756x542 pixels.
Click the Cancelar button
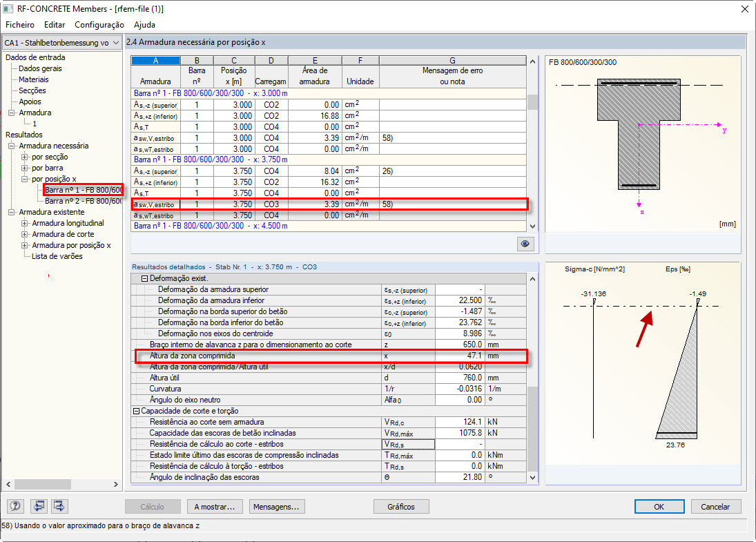[715, 507]
